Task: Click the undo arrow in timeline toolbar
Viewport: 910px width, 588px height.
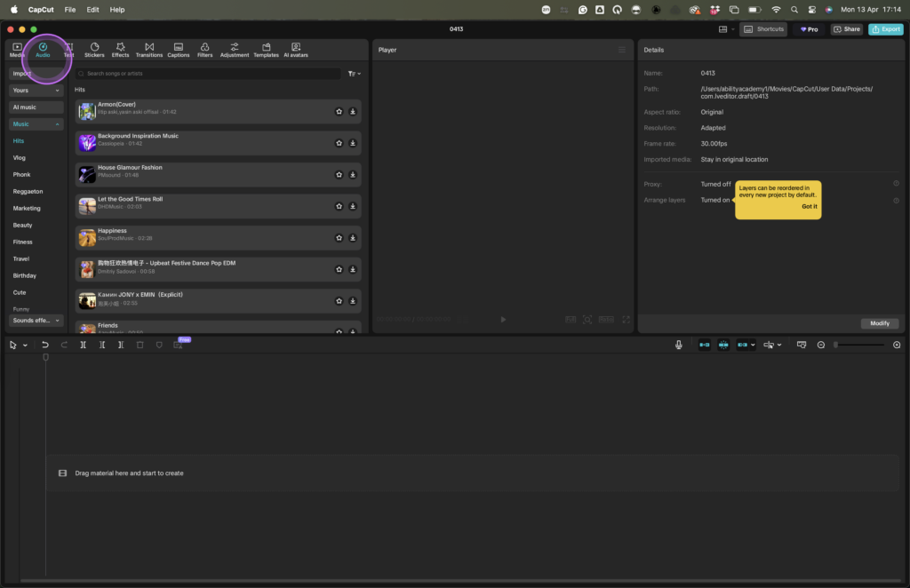Action: tap(45, 345)
